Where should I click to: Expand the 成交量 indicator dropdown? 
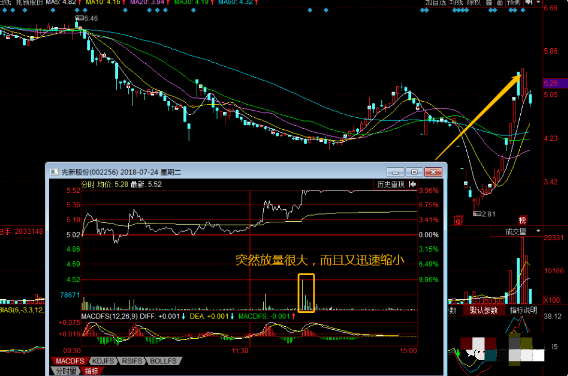538,231
